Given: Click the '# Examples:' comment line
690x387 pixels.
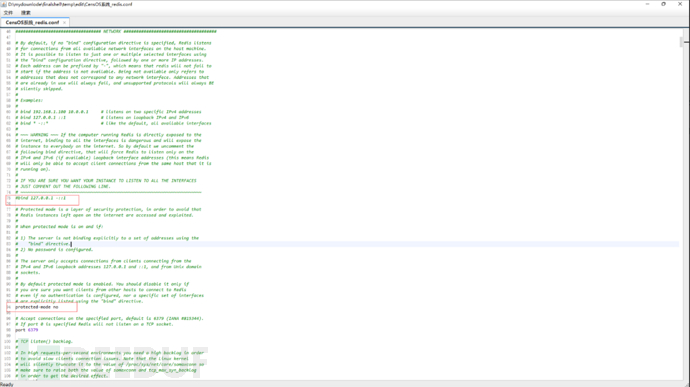Looking at the screenshot, I should point(29,100).
